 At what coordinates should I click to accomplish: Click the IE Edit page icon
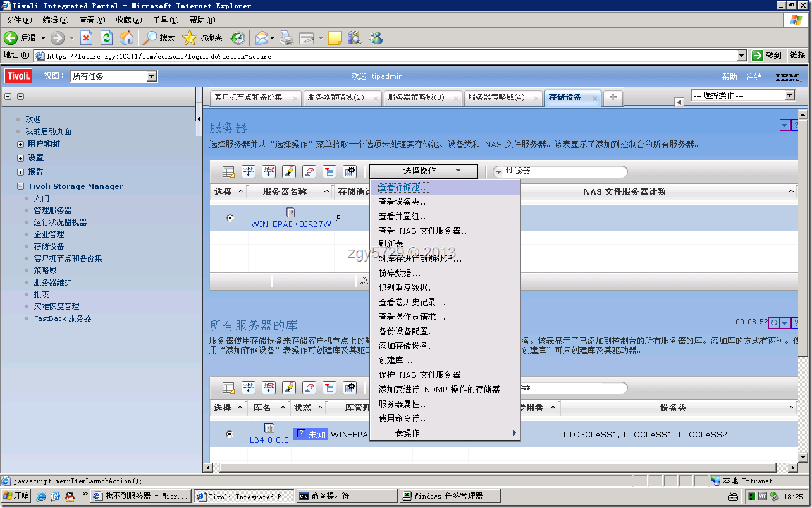307,38
